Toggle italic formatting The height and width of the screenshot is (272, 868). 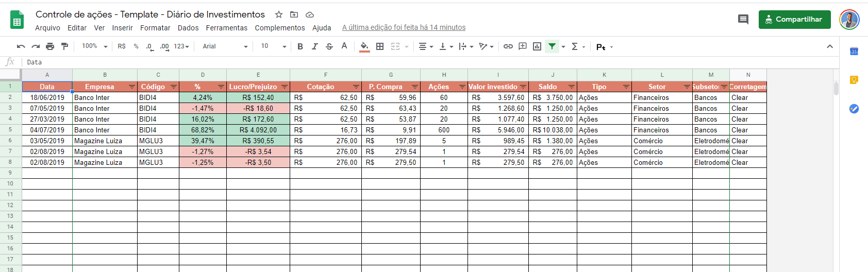[314, 46]
